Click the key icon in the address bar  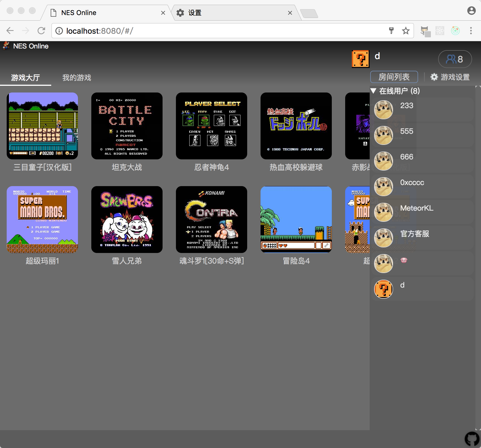(x=391, y=31)
